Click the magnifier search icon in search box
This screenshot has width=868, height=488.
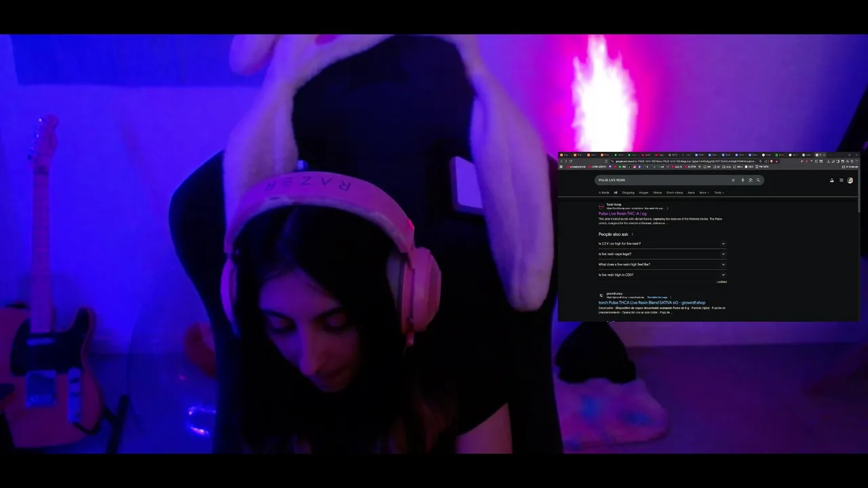pyautogui.click(x=758, y=180)
